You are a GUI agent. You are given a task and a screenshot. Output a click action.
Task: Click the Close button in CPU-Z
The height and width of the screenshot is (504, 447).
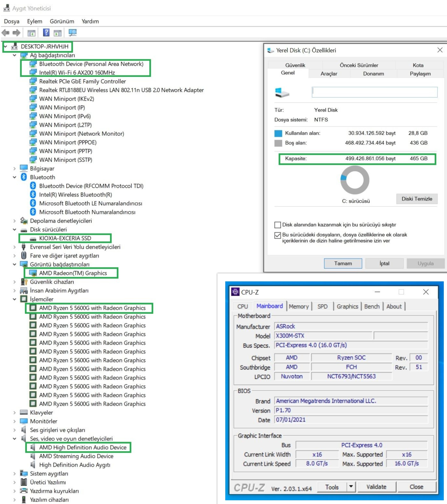(416, 487)
